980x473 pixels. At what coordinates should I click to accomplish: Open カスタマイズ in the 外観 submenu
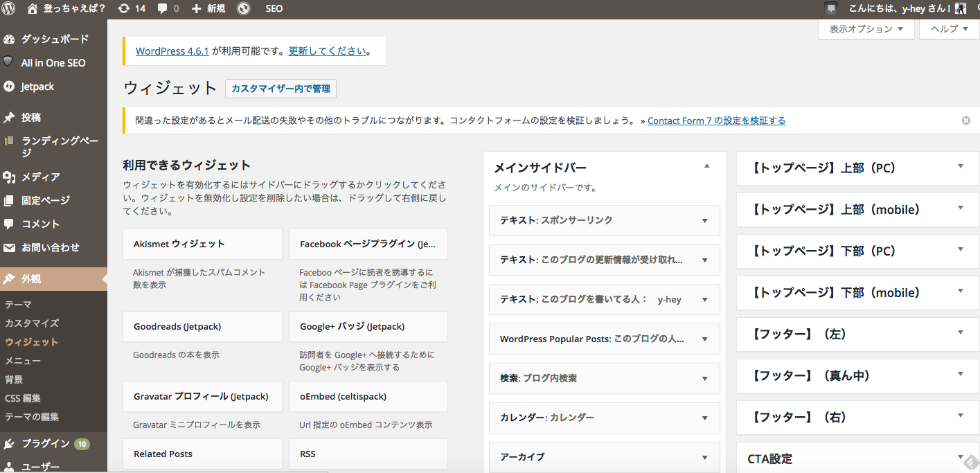pyautogui.click(x=32, y=323)
